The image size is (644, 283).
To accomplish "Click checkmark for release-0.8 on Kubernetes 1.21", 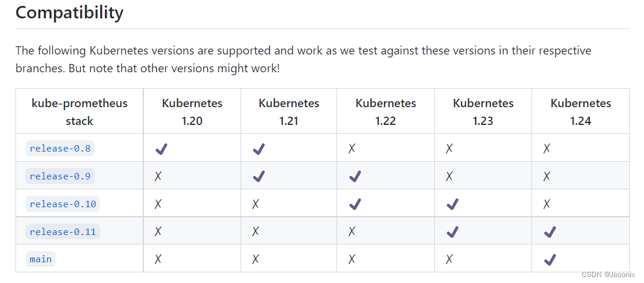I will [258, 149].
